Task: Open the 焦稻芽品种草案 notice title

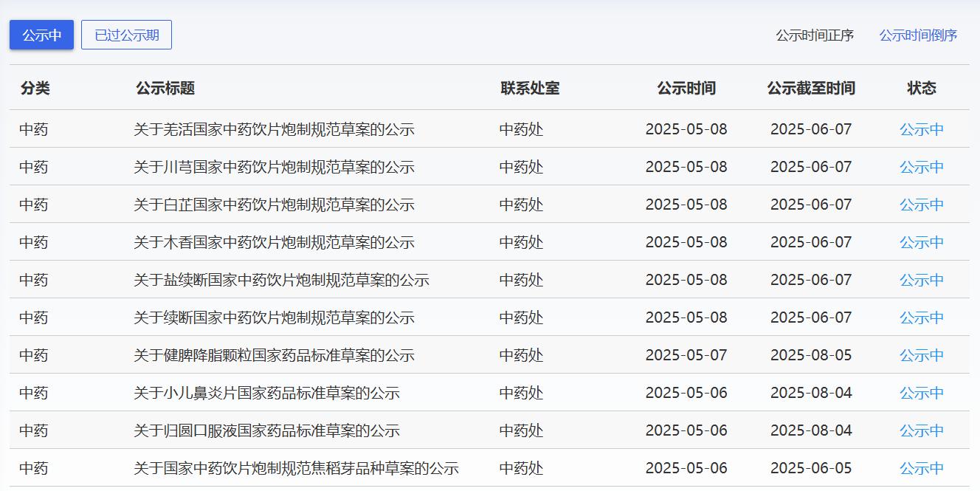Action: 296,468
